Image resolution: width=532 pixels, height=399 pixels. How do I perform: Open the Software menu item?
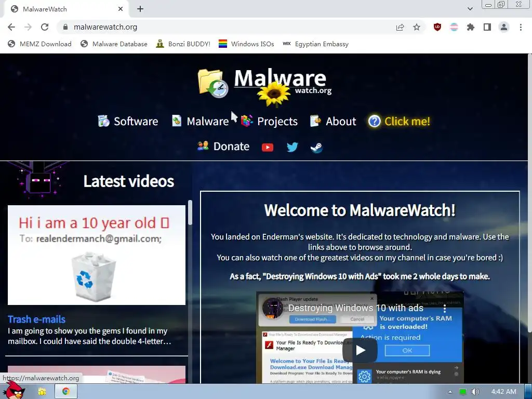point(128,121)
